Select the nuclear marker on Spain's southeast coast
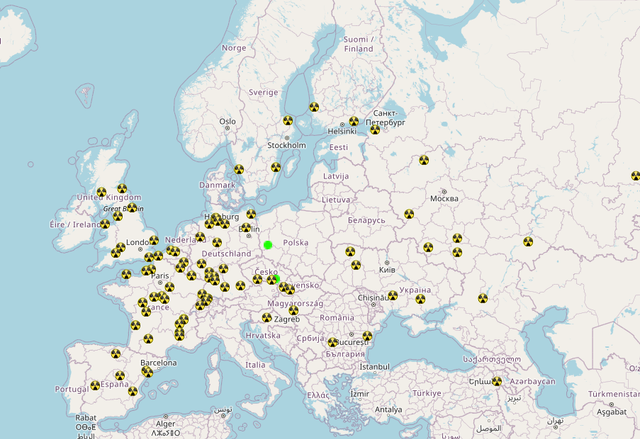This screenshot has height=439, width=640. pyautogui.click(x=133, y=391)
